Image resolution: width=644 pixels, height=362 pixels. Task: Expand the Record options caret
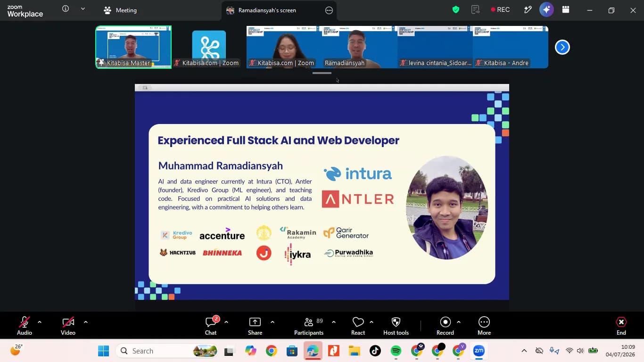point(459,322)
